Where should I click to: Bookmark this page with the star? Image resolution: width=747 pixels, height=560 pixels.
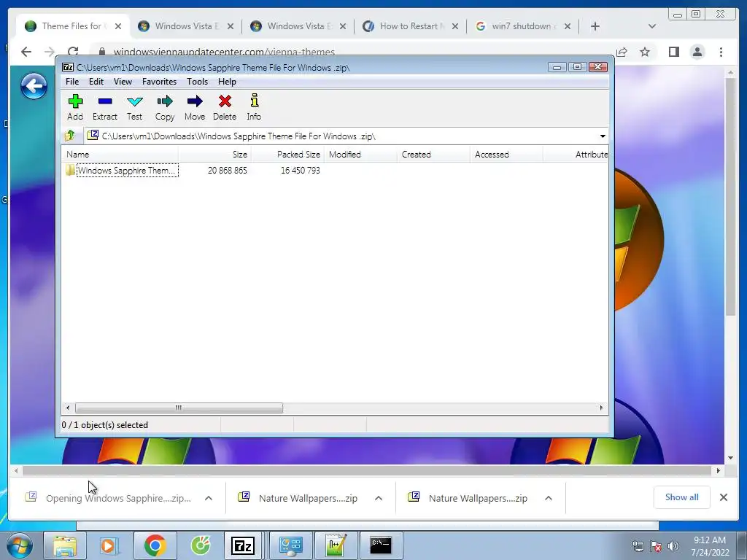(x=645, y=52)
